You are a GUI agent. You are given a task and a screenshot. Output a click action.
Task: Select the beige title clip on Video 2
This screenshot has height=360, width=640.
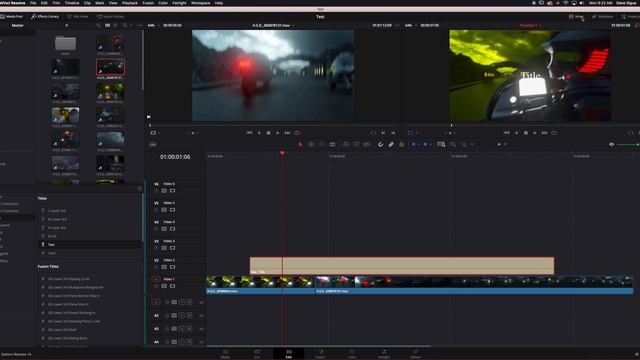(x=402, y=266)
